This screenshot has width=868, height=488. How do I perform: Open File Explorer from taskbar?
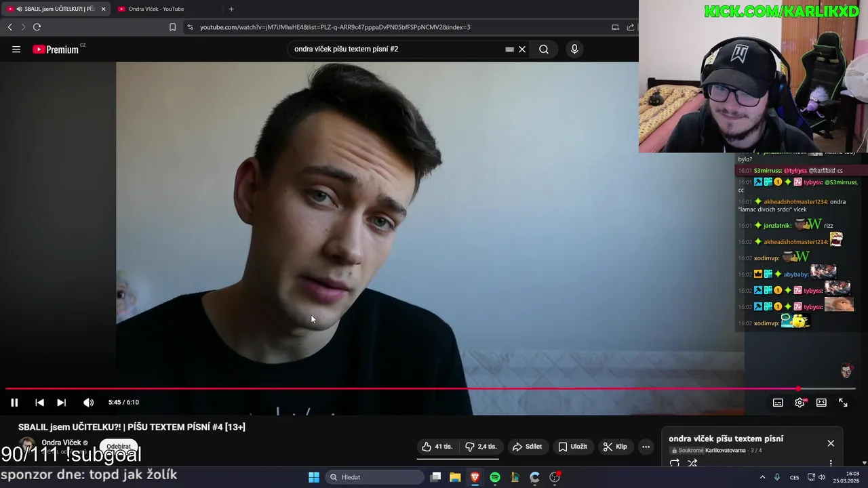[455, 477]
